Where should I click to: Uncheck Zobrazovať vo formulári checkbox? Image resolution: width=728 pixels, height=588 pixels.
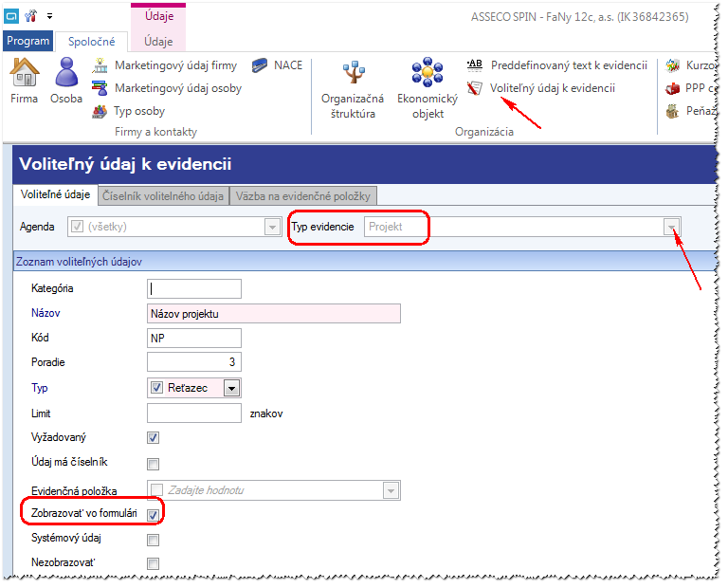(154, 515)
